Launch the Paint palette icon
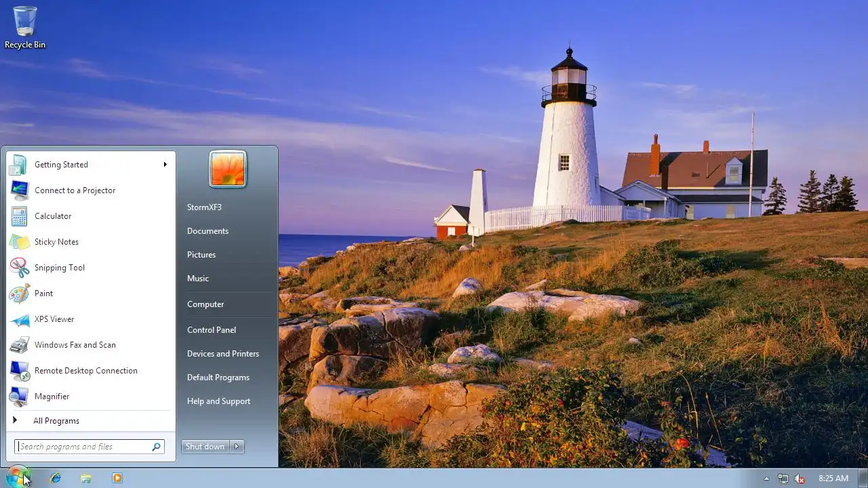The height and width of the screenshot is (488, 868). click(x=19, y=293)
